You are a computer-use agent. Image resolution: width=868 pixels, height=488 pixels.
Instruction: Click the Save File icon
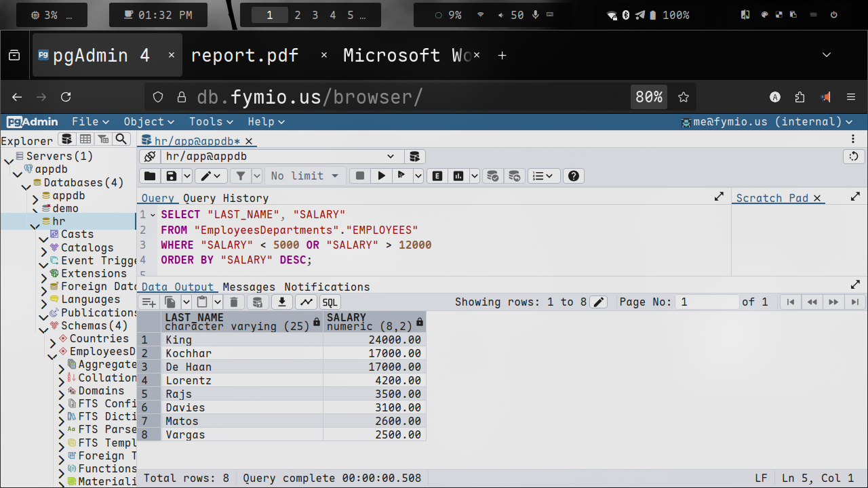172,176
